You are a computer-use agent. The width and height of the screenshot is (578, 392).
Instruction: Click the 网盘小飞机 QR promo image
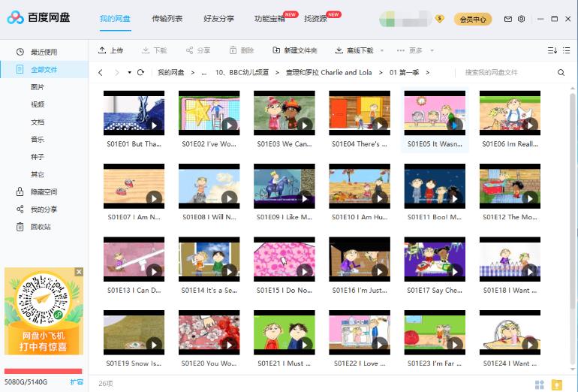(x=44, y=311)
